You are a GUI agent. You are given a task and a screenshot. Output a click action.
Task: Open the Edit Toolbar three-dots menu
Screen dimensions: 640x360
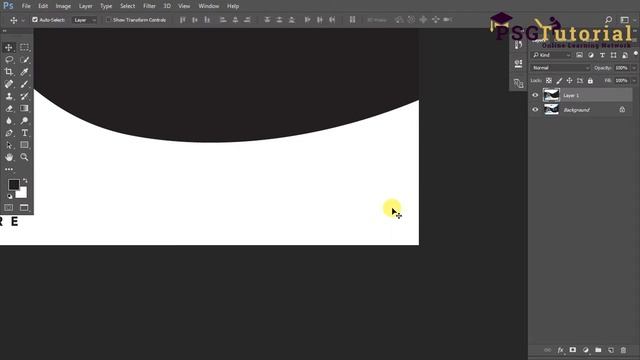(9, 169)
